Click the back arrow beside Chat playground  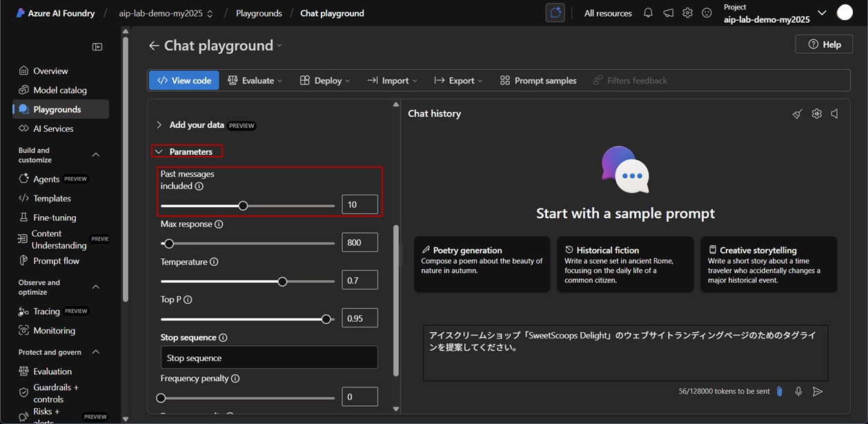[154, 46]
